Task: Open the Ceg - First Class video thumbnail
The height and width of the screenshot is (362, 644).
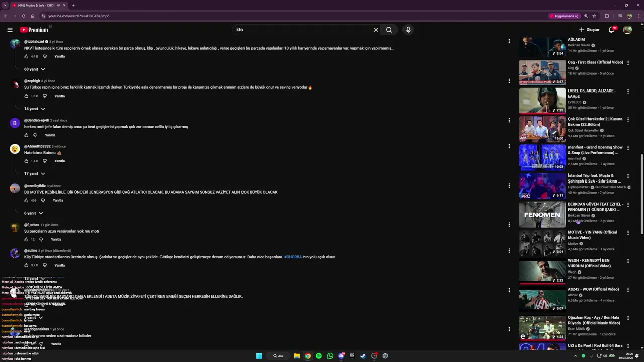Action: pyautogui.click(x=542, y=73)
